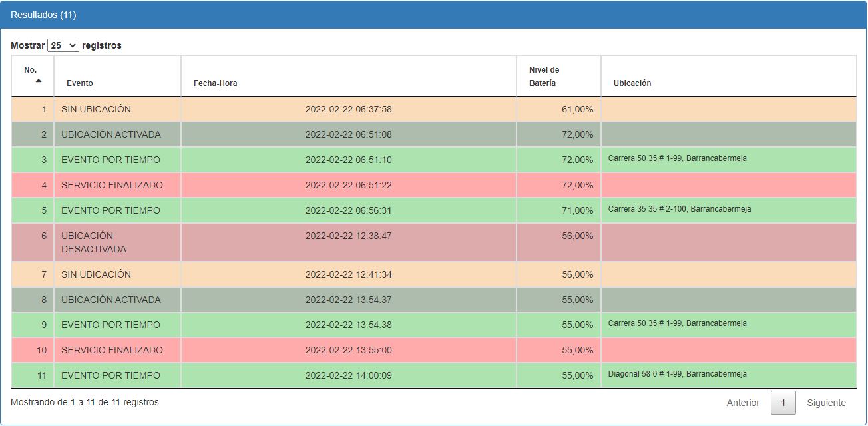Click the 71,00% battery level cell
This screenshot has width=868, height=426.
point(577,210)
